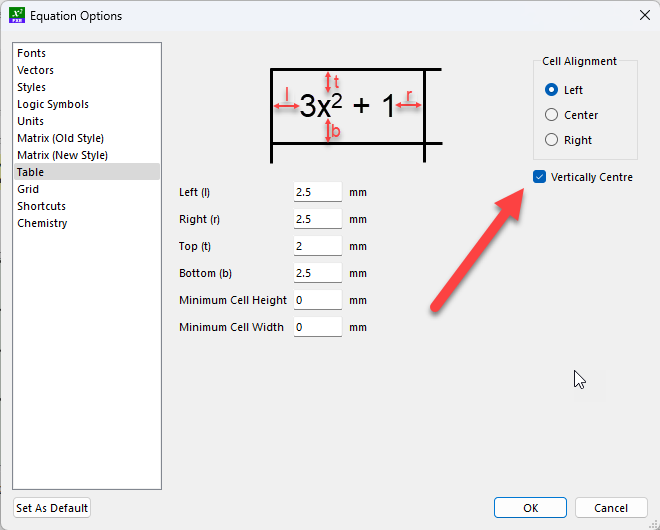
Task: Select Shortcuts in the category list
Action: (x=42, y=206)
